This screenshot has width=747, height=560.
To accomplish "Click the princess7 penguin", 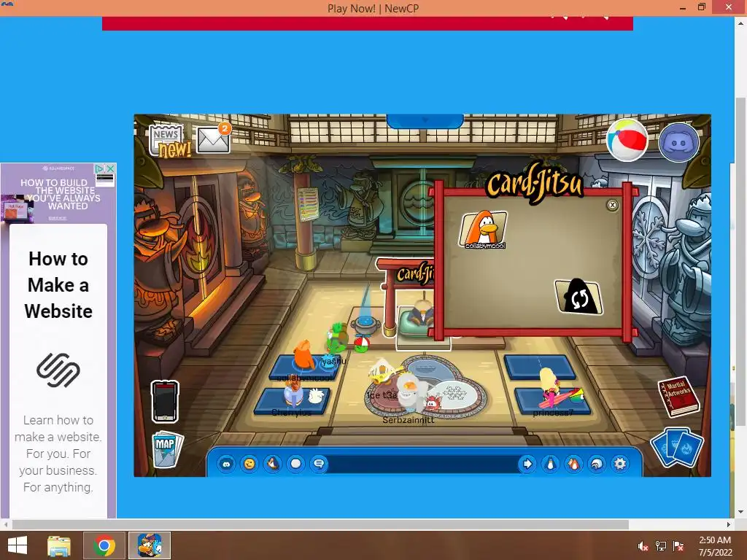I will pos(551,389).
